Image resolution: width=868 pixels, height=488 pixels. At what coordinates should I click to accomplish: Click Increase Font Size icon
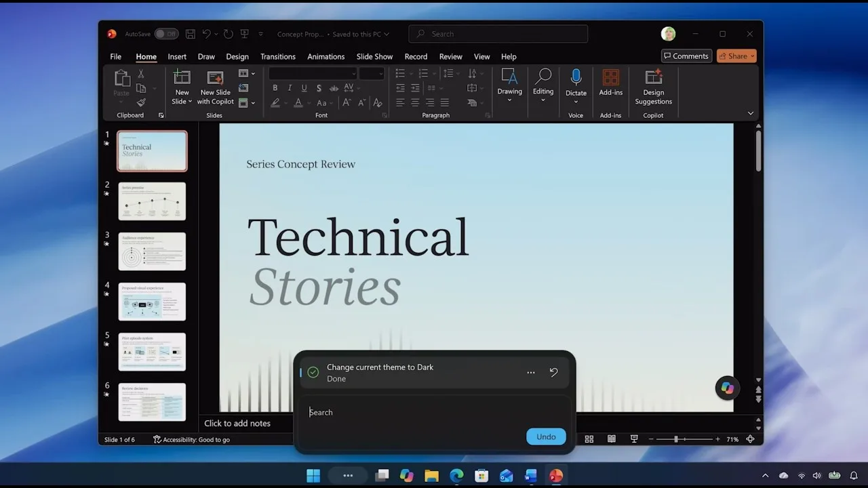tap(347, 103)
